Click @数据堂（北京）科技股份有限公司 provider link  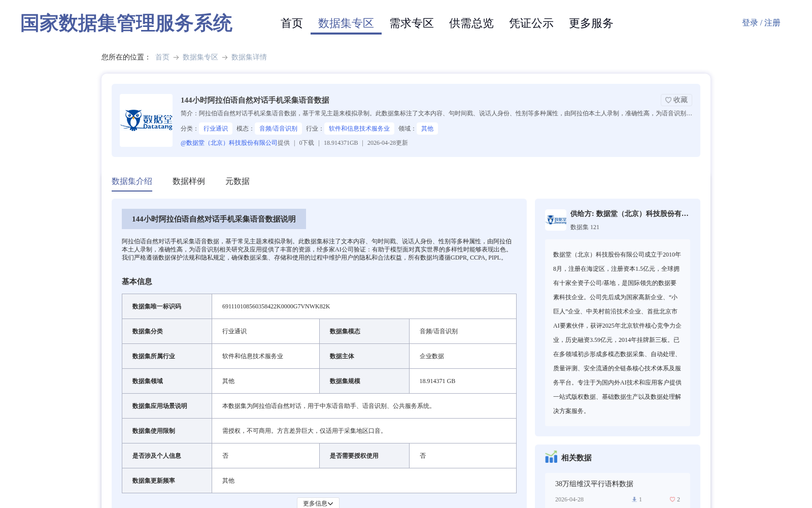pos(229,143)
